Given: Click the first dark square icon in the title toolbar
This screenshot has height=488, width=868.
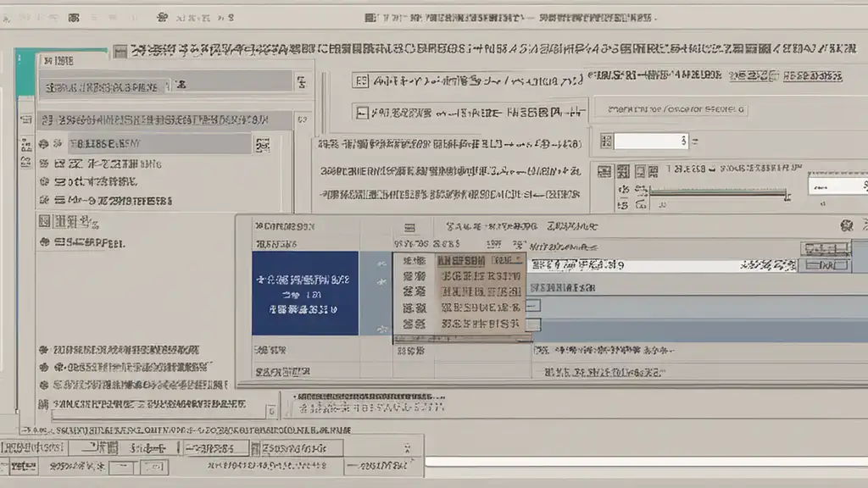Looking at the screenshot, I should [x=74, y=18].
